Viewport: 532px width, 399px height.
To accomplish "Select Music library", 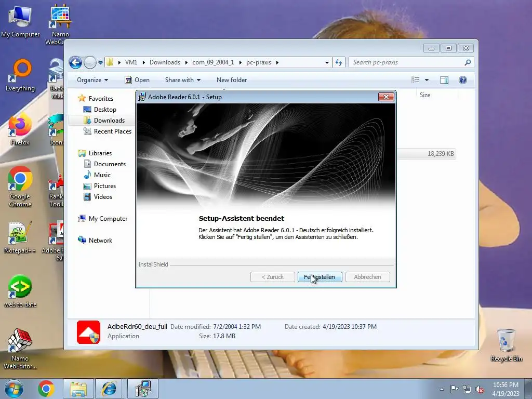I will (102, 175).
